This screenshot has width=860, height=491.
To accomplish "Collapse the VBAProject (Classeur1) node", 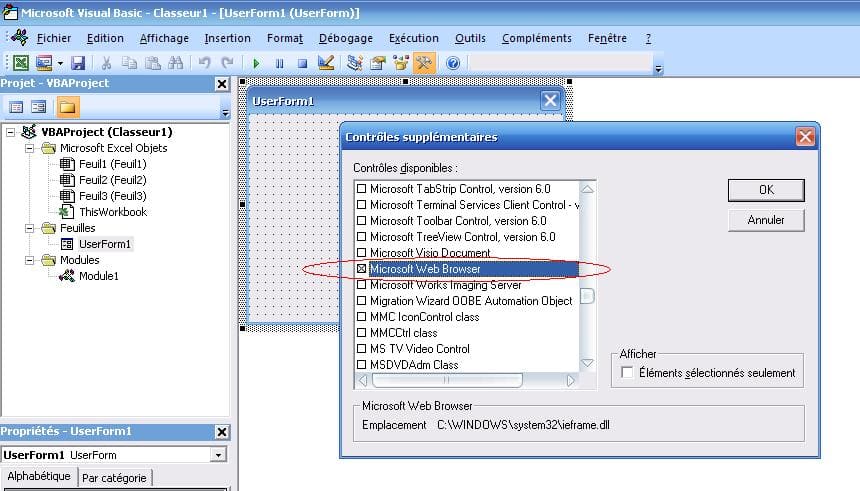I will pyautogui.click(x=10, y=132).
